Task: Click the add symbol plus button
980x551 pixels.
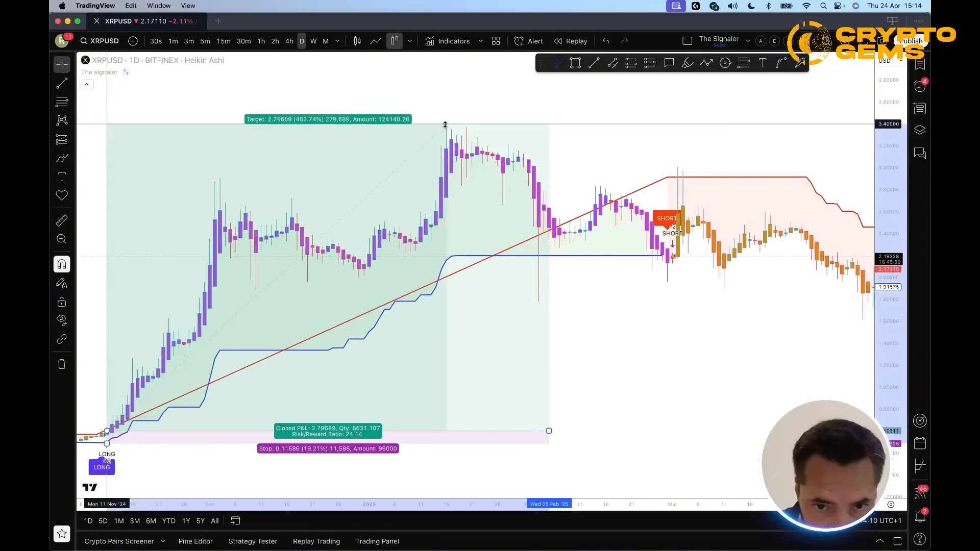Action: (133, 41)
